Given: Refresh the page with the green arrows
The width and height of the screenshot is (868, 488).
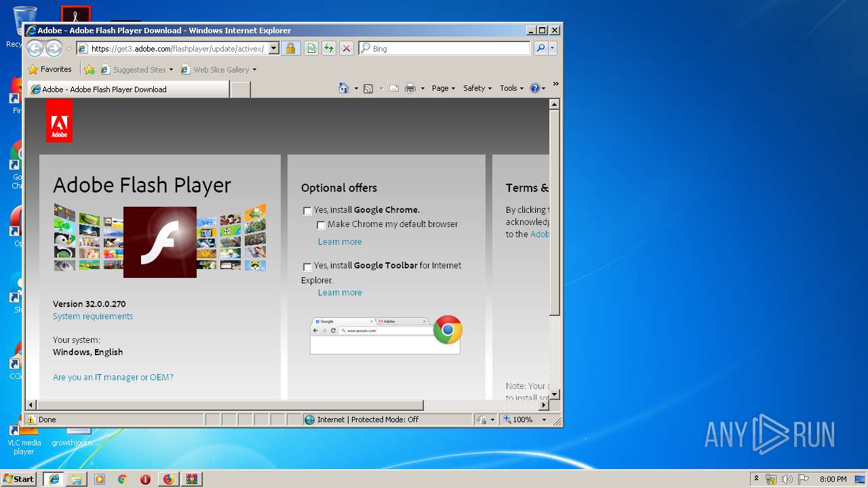Looking at the screenshot, I should point(329,48).
